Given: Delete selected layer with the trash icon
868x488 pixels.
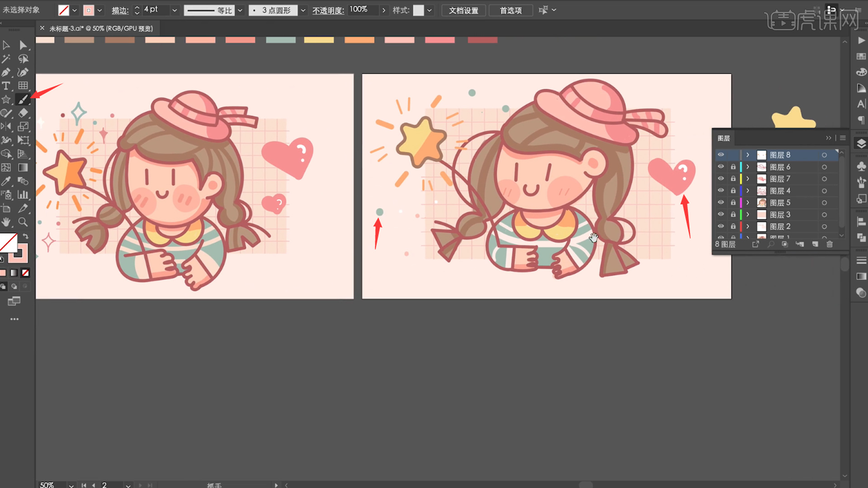Looking at the screenshot, I should [830, 244].
